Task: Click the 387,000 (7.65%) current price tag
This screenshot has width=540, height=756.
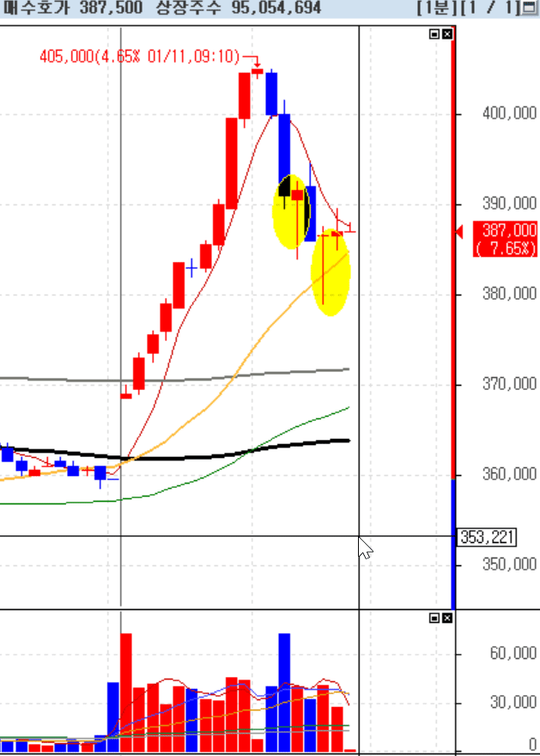Action: pyautogui.click(x=505, y=239)
